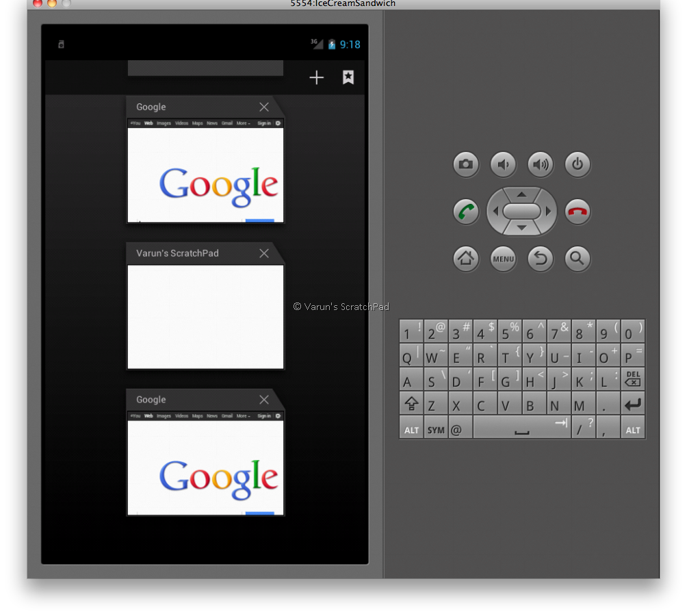Close the bottom Google tab
Screen dimensions: 687x616
[263, 400]
